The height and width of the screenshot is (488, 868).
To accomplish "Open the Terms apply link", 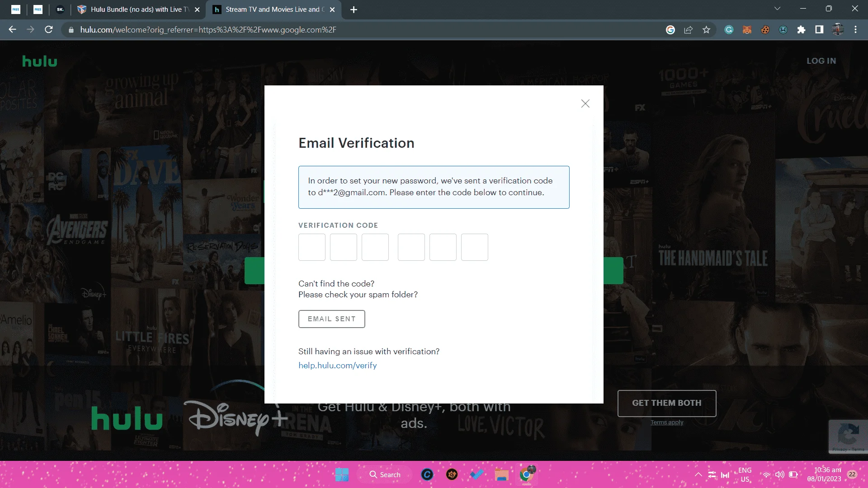I will coord(667,422).
